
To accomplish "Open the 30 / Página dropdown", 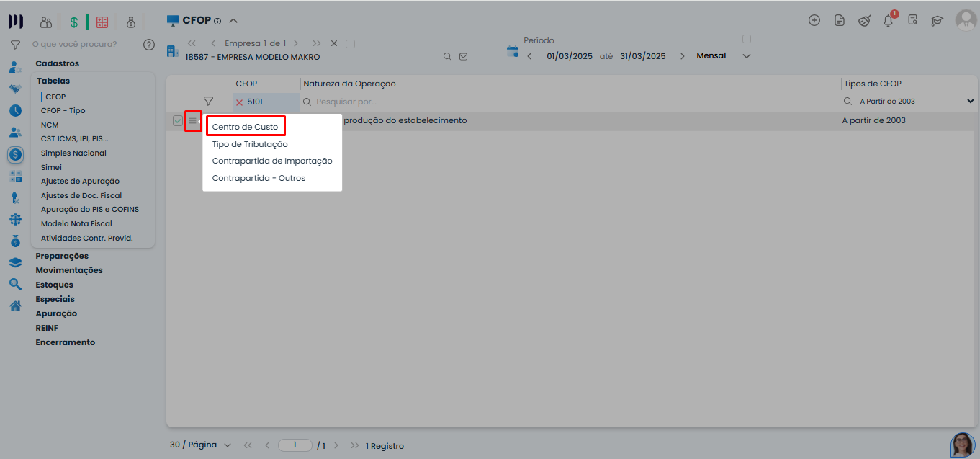I will tap(201, 445).
